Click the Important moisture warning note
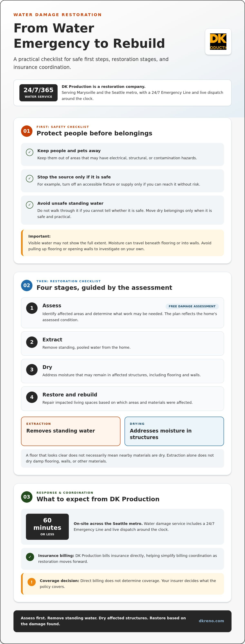Screen dimensions: 245x644 [122, 243]
